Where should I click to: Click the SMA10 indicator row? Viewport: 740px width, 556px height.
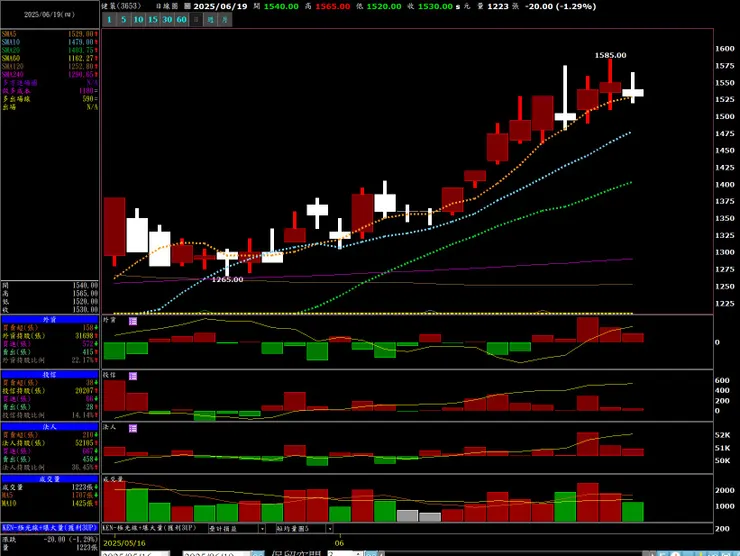[50, 42]
